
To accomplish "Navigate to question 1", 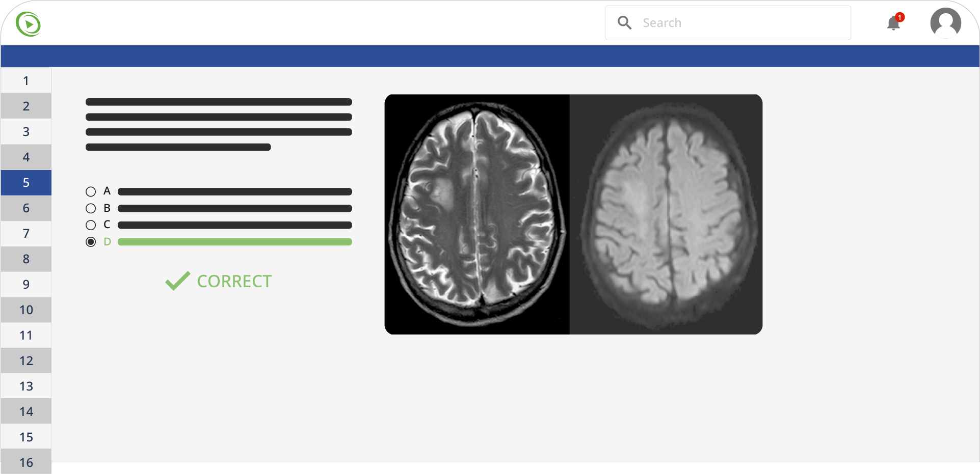I will 25,80.
